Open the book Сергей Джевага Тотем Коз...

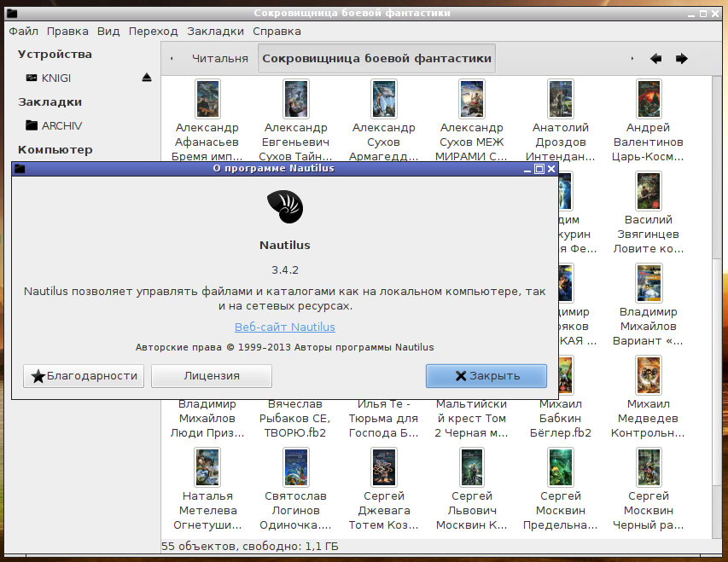coord(383,490)
